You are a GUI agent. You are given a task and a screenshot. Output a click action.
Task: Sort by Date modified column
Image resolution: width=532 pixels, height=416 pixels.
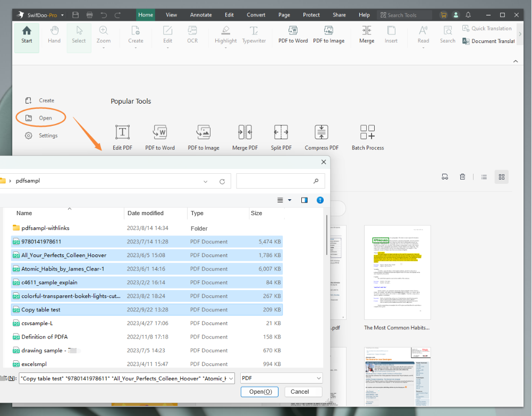coord(146,213)
